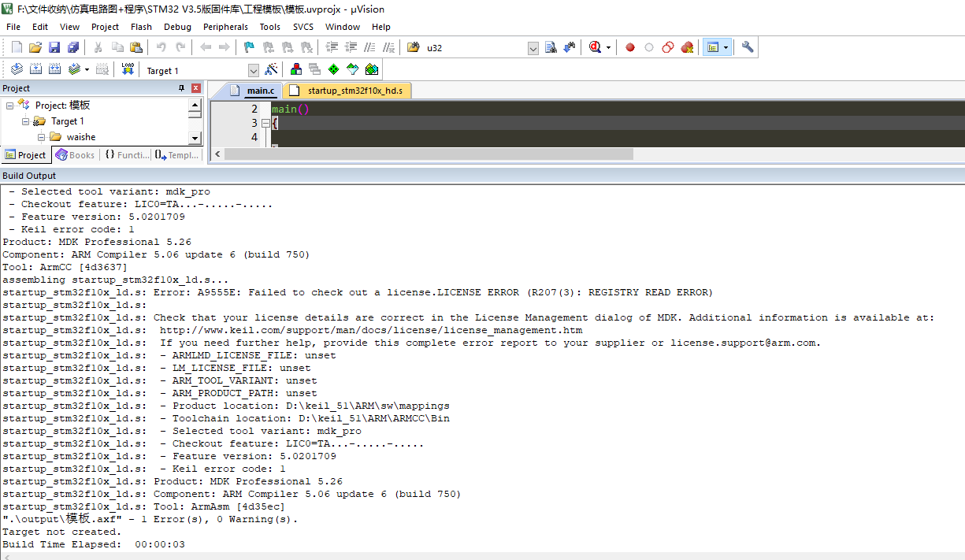The width and height of the screenshot is (965, 560).
Task: Open Configuration with the wrench icon
Action: point(748,48)
